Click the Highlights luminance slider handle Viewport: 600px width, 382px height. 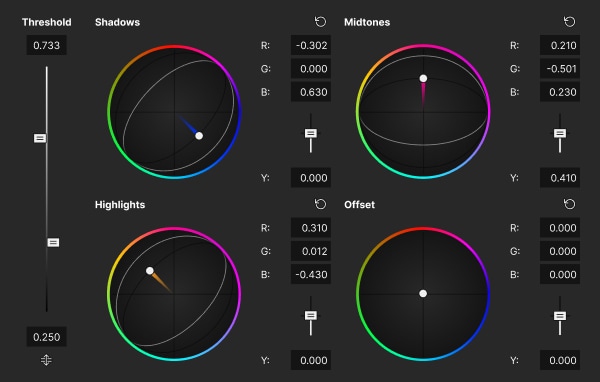pos(311,315)
